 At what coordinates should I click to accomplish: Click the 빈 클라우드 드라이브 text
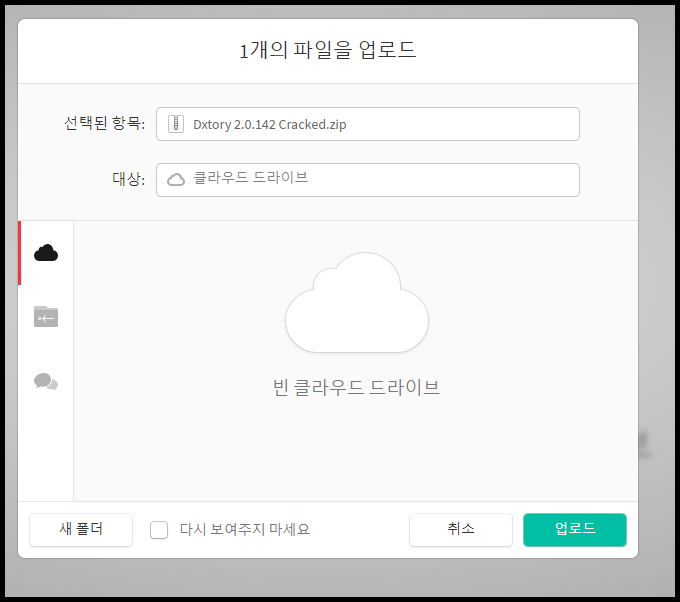[x=356, y=387]
